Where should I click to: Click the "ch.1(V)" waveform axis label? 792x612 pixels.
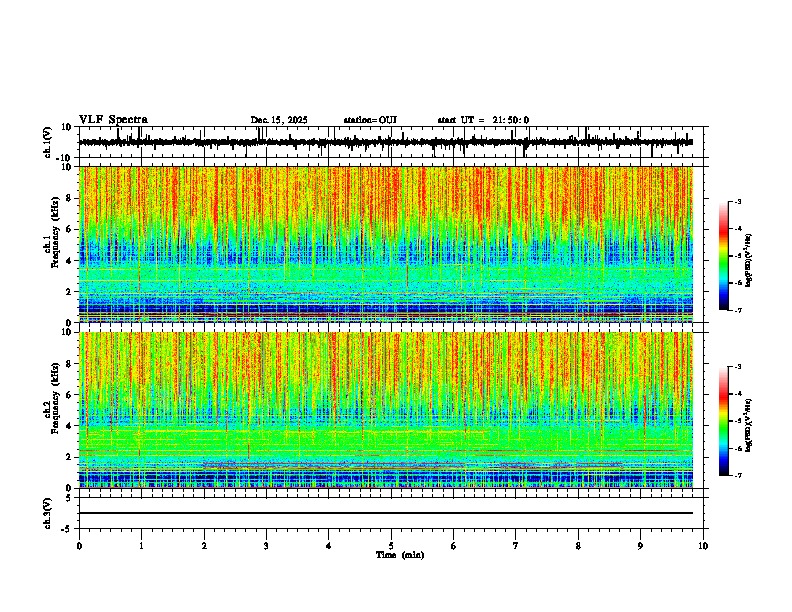[47, 142]
